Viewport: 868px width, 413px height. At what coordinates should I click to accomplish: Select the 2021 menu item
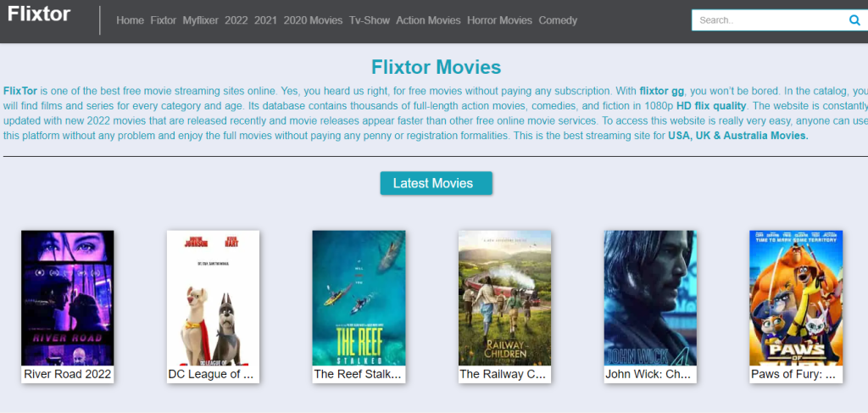point(265,20)
